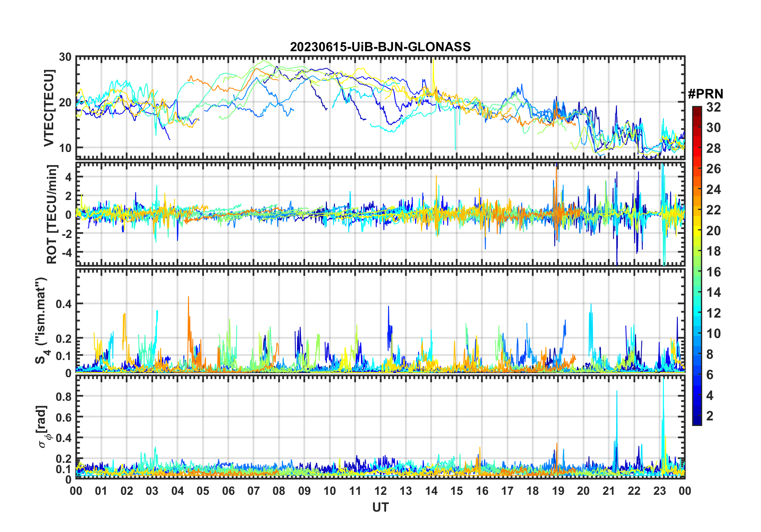The height and width of the screenshot is (532, 761).
Task: Click the 0.8 tick on the sigma-phi axis
Action: coord(64,396)
